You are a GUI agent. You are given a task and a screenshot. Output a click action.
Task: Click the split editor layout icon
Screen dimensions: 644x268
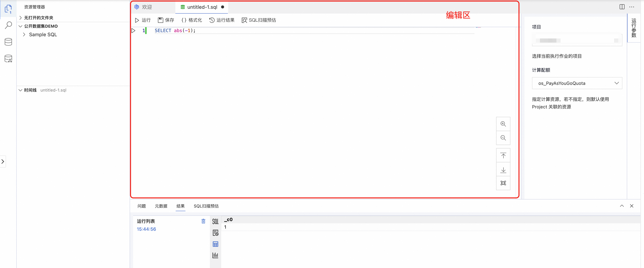click(x=622, y=7)
